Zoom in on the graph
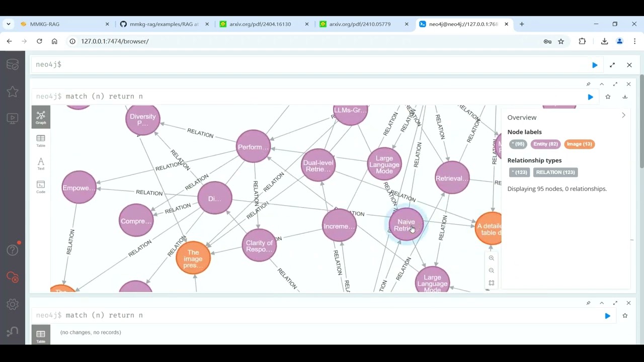Screen dimensions: 644x362 point(492,258)
